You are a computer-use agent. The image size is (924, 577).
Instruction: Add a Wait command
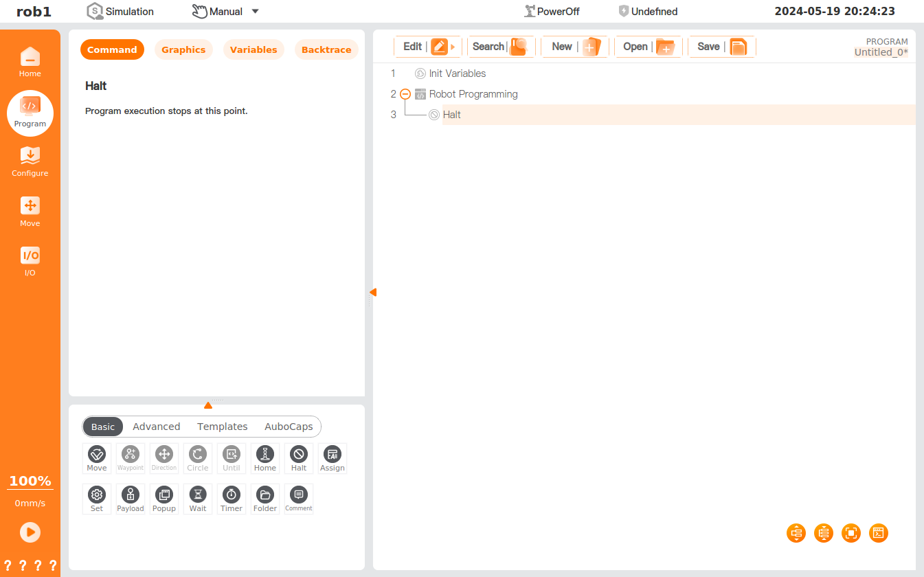(198, 499)
